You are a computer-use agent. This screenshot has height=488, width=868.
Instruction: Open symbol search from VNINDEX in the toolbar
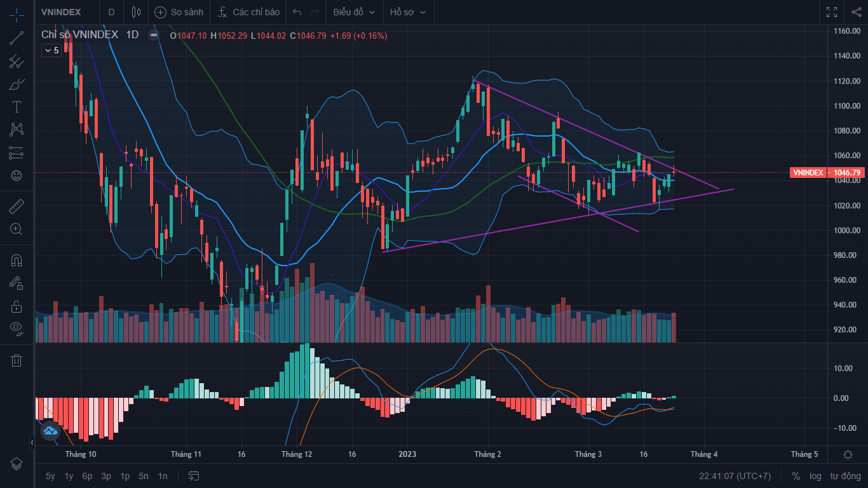point(60,12)
